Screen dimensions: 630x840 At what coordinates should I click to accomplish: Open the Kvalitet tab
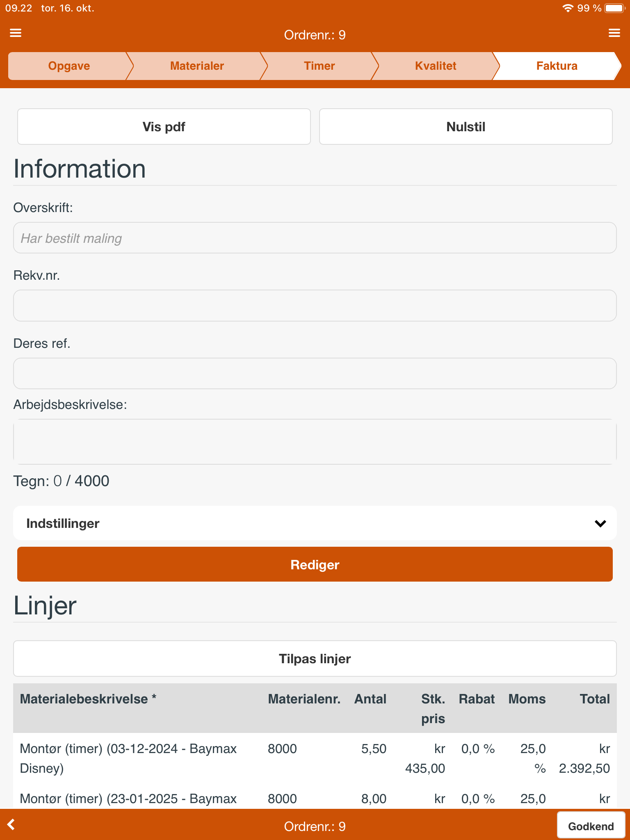435,66
